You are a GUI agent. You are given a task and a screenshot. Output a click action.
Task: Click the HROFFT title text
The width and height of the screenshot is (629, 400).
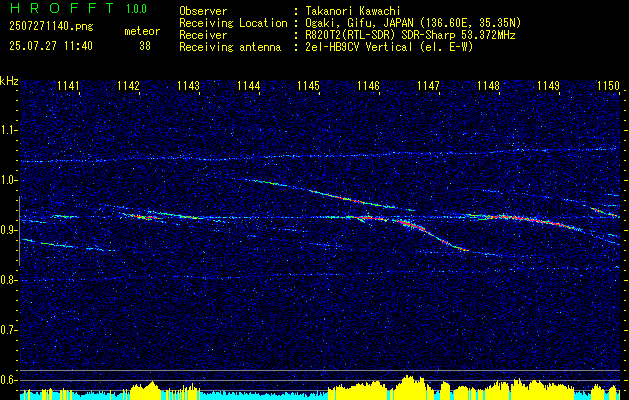(62, 8)
